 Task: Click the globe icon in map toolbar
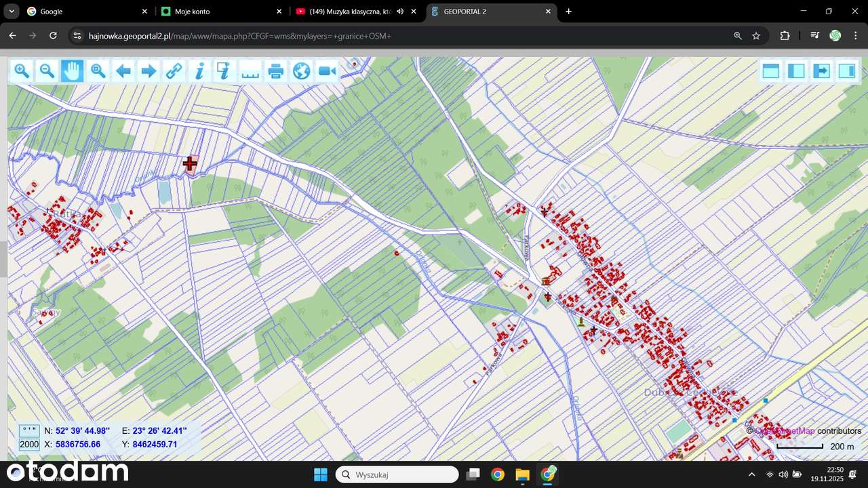[x=301, y=70]
